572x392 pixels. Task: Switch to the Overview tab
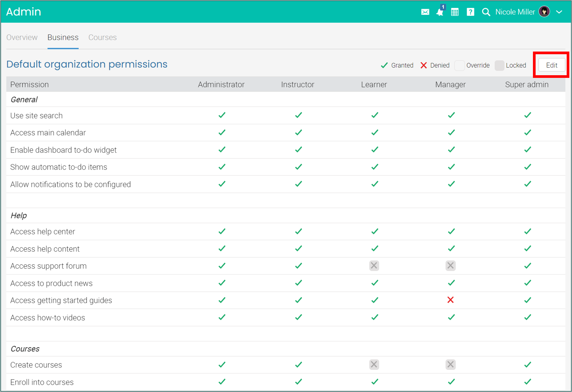tap(22, 37)
